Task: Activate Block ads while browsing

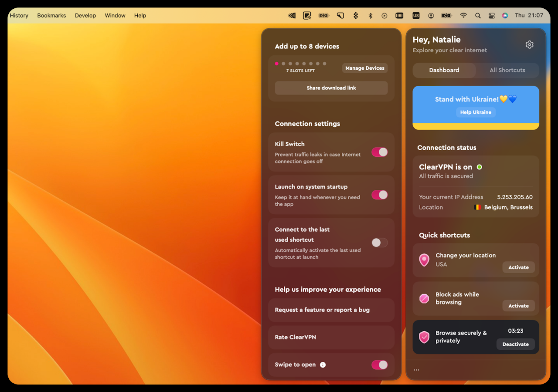Action: point(518,306)
